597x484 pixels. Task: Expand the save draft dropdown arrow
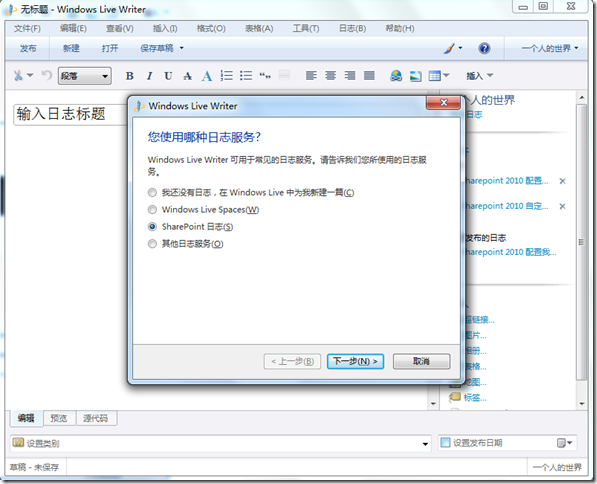(x=182, y=48)
